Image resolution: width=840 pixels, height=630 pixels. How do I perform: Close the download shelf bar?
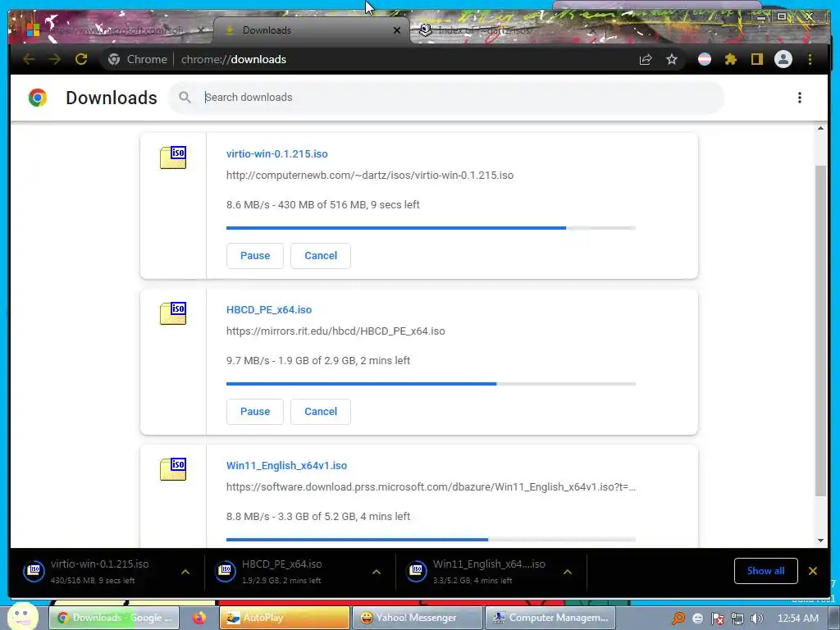click(x=813, y=571)
